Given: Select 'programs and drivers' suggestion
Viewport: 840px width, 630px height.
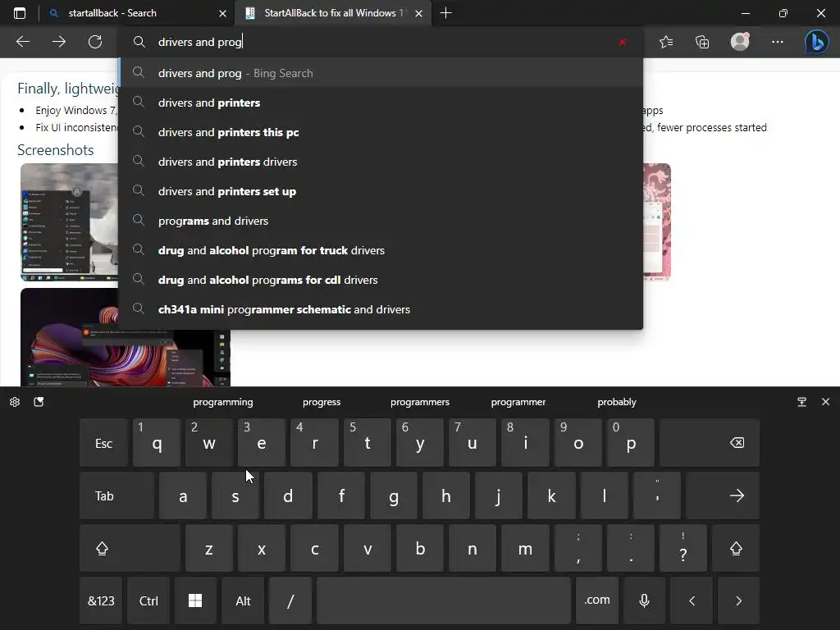Looking at the screenshot, I should tap(381, 220).
